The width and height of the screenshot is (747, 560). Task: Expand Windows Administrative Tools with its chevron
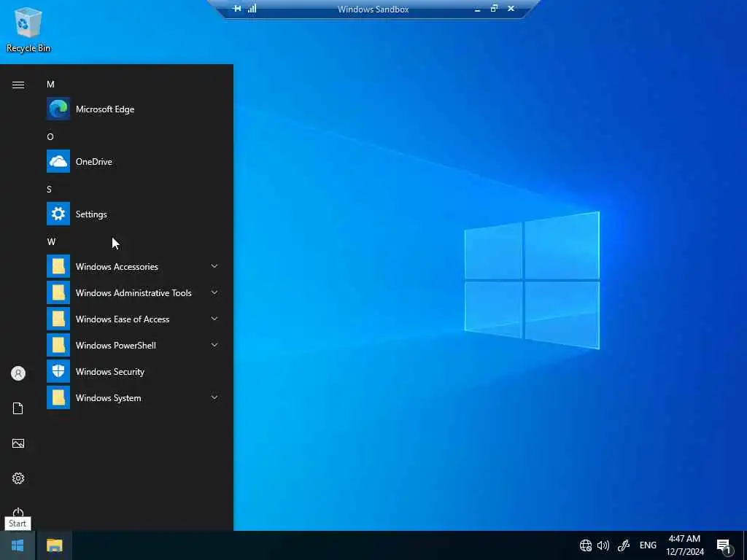[214, 292]
